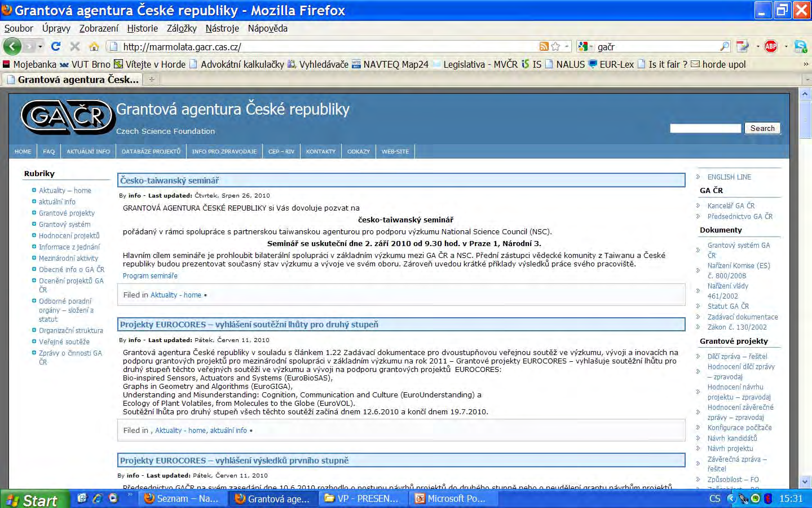Screen dimensions: 812x508
Task: Click the FAQ navigation item
Action: pyautogui.click(x=49, y=151)
